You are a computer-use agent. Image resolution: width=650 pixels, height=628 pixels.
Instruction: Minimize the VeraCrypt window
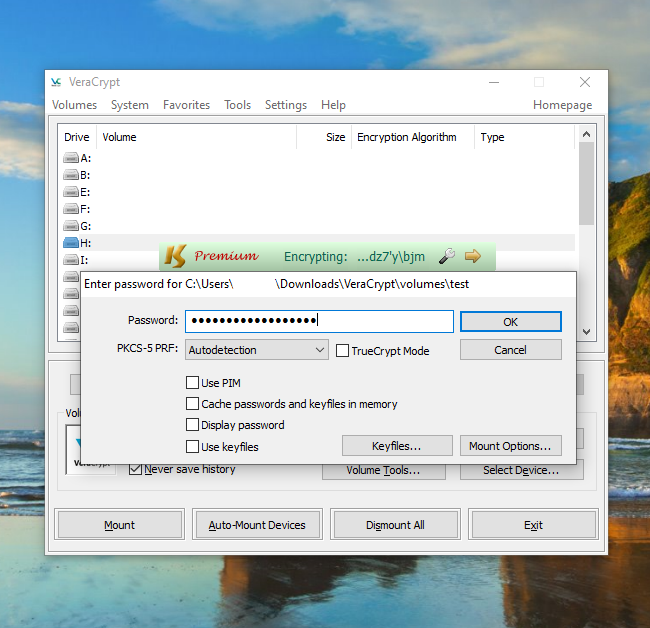(x=494, y=82)
